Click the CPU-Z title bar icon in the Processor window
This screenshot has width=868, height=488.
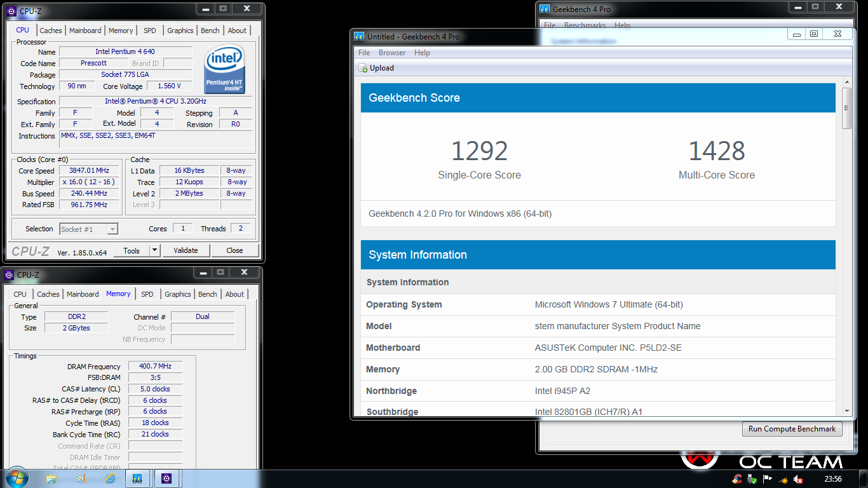pos(11,11)
